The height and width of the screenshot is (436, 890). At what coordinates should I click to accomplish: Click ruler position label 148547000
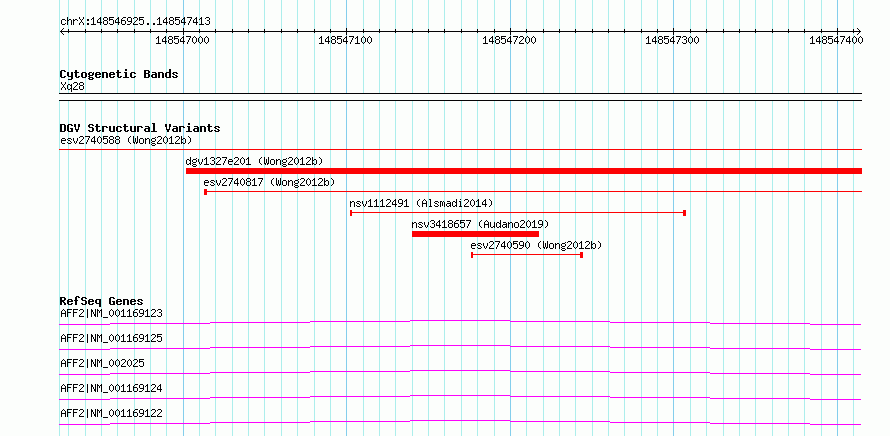tap(182, 40)
